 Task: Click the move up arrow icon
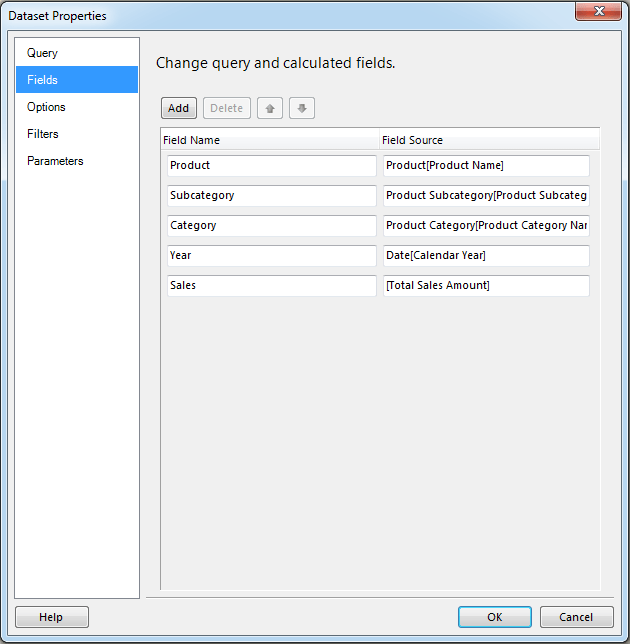[270, 108]
